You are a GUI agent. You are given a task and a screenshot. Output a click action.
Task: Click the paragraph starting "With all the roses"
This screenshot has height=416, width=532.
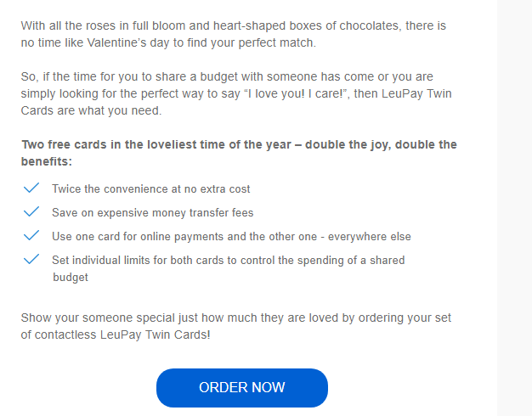point(234,34)
